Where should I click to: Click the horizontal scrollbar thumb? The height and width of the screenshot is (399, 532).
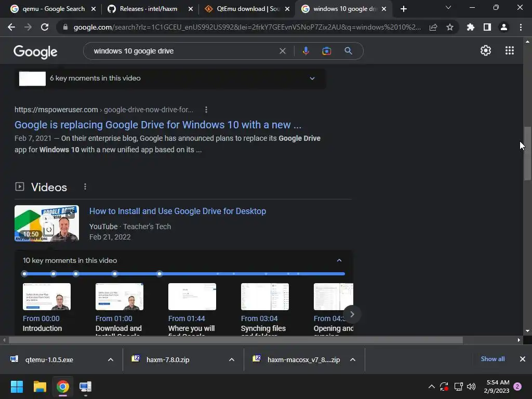pyautogui.click(x=236, y=340)
